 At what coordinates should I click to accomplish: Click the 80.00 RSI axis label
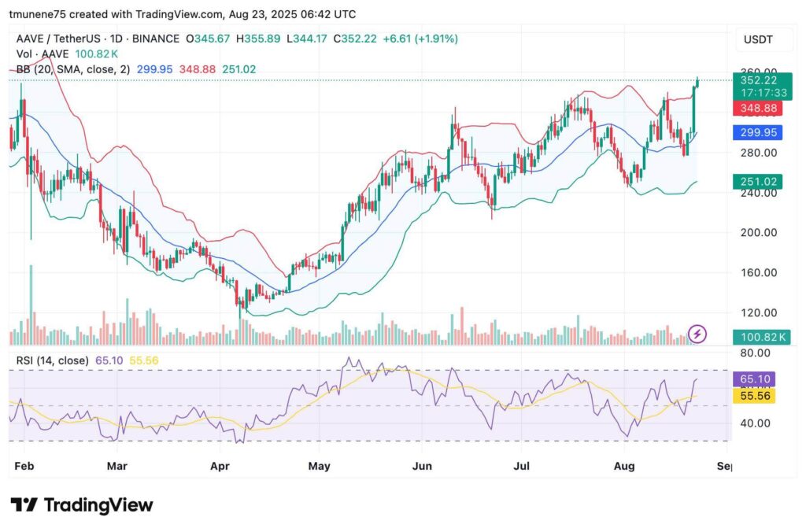755,353
